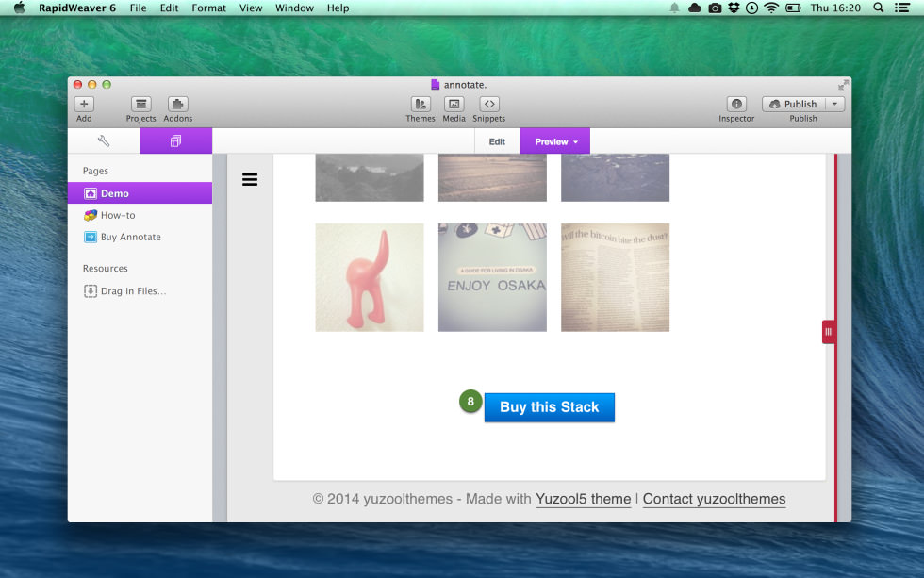Image resolution: width=924 pixels, height=578 pixels.
Task: Switch to the wrench settings tab
Action: 104,140
